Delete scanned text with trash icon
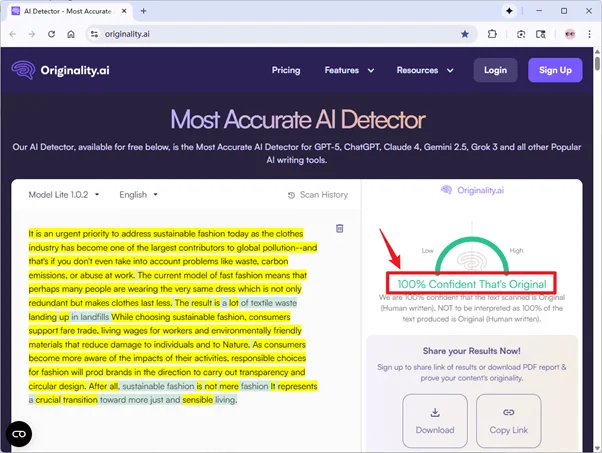 [x=339, y=228]
